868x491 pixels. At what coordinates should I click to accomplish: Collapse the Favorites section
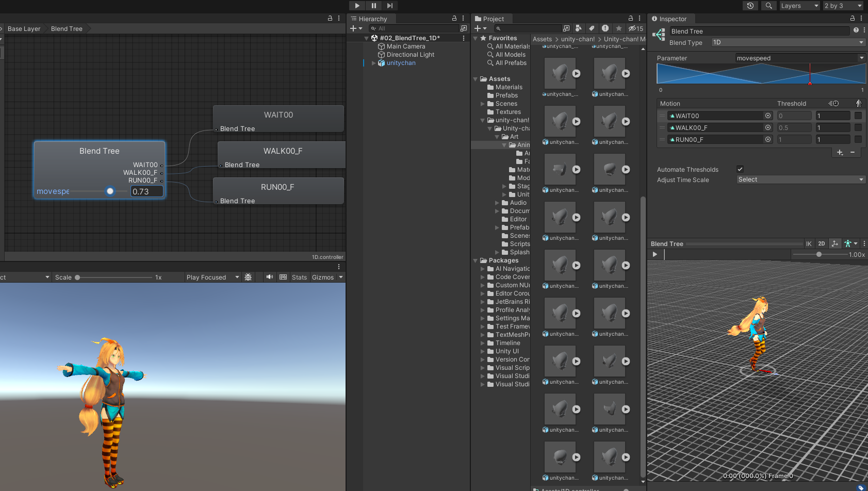point(476,38)
